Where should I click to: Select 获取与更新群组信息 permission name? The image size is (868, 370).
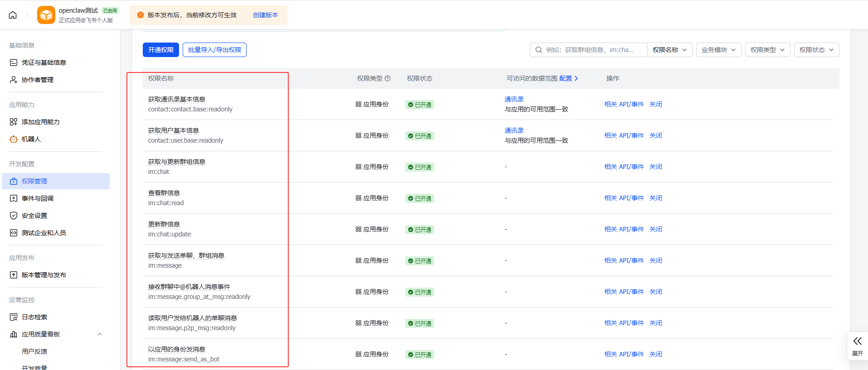177,162
